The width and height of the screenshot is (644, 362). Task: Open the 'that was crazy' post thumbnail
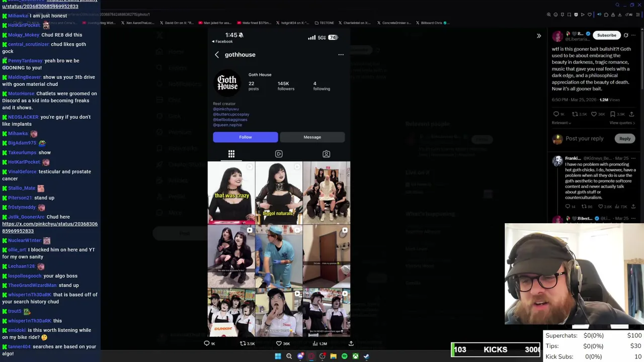(x=231, y=193)
